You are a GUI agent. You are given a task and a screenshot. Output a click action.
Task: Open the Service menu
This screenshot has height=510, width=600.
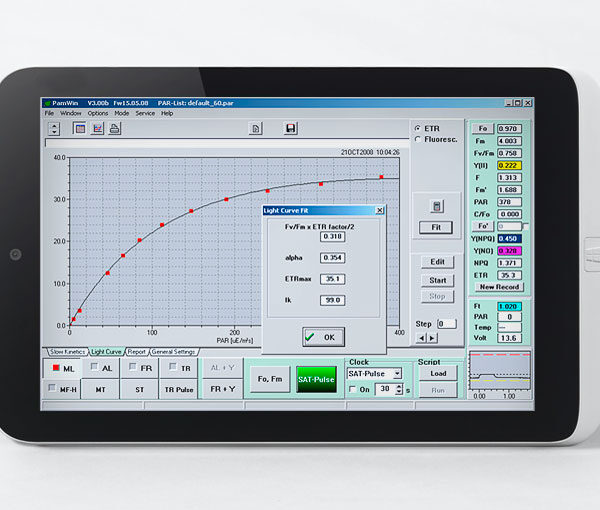click(145, 113)
